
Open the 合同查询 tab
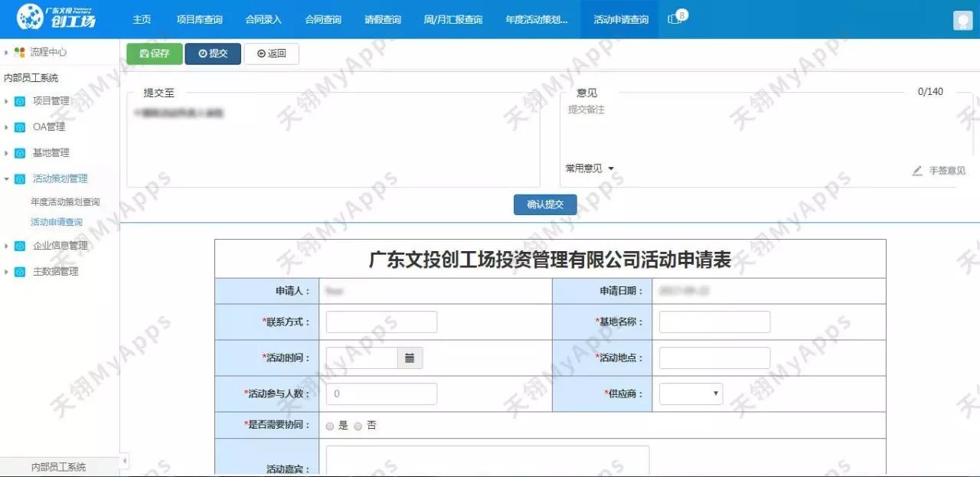[323, 19]
